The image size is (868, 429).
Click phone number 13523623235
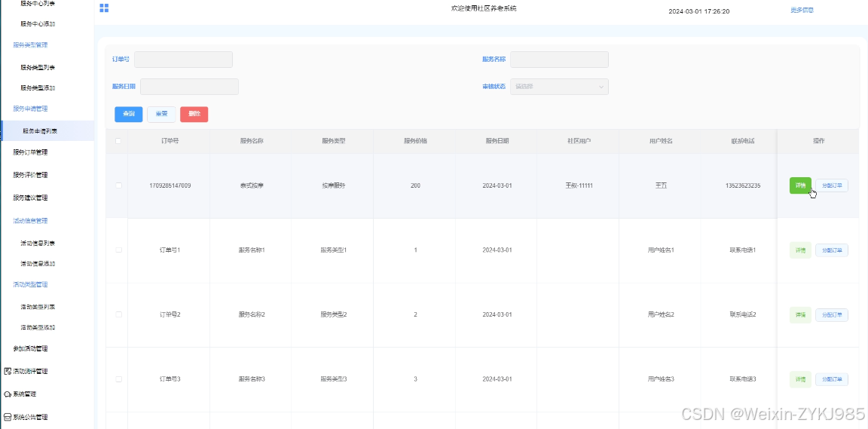pos(742,185)
